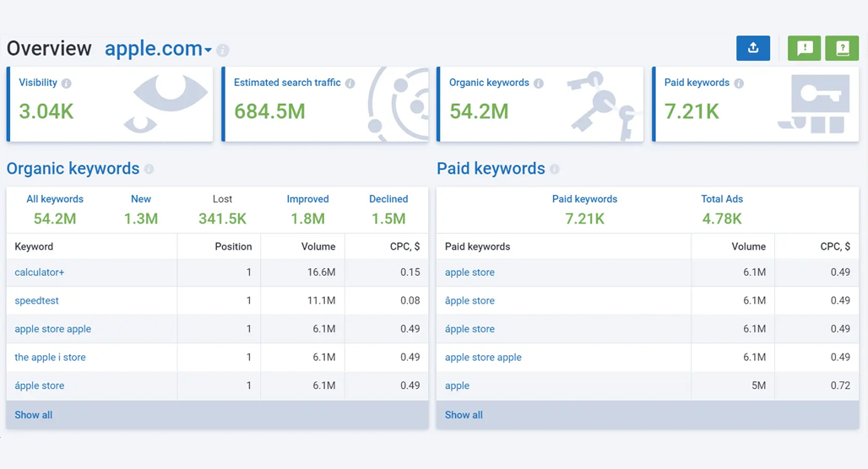The height and width of the screenshot is (469, 868).
Task: Select the Declined 1.5M keywords tab
Action: click(x=388, y=209)
